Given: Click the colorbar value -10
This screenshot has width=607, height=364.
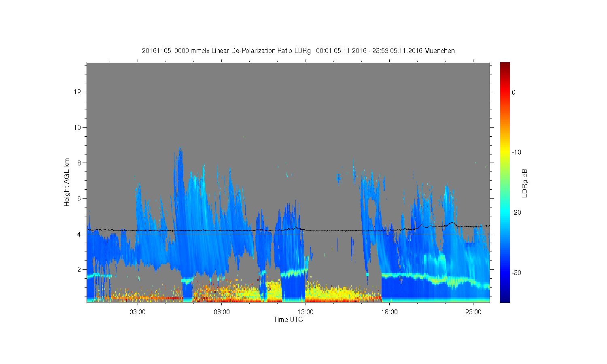Looking at the screenshot, I should [x=516, y=152].
